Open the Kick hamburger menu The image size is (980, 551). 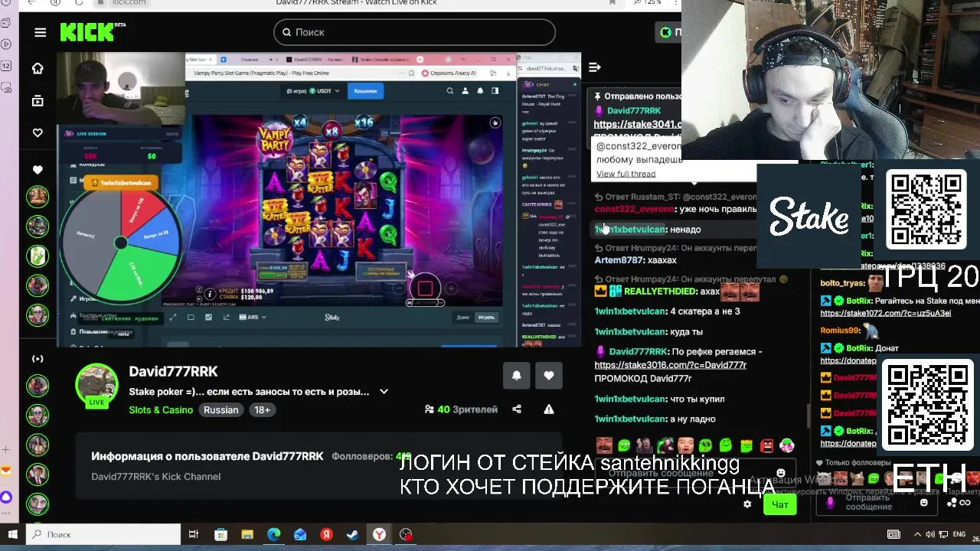point(41,32)
